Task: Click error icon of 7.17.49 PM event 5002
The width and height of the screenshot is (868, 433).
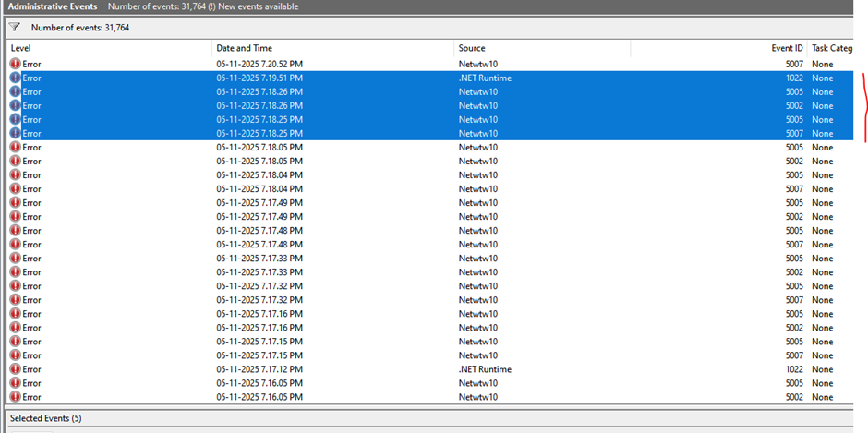Action: tap(15, 216)
